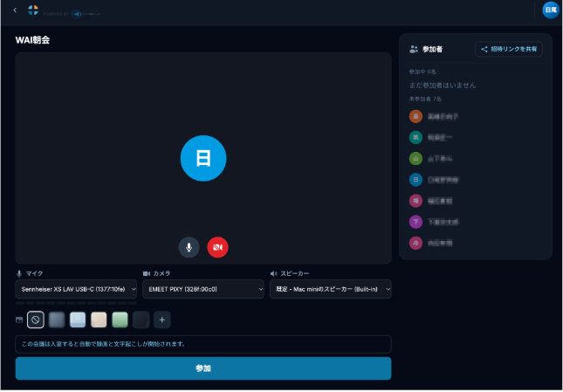The width and height of the screenshot is (563, 392).
Task: Select no background effect option
Action: (36, 320)
